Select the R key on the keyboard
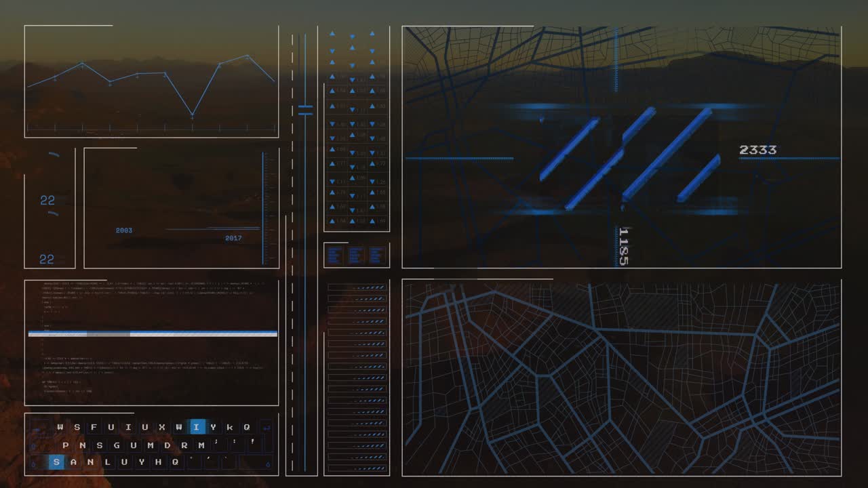This screenshot has width=868, height=488. tap(184, 445)
